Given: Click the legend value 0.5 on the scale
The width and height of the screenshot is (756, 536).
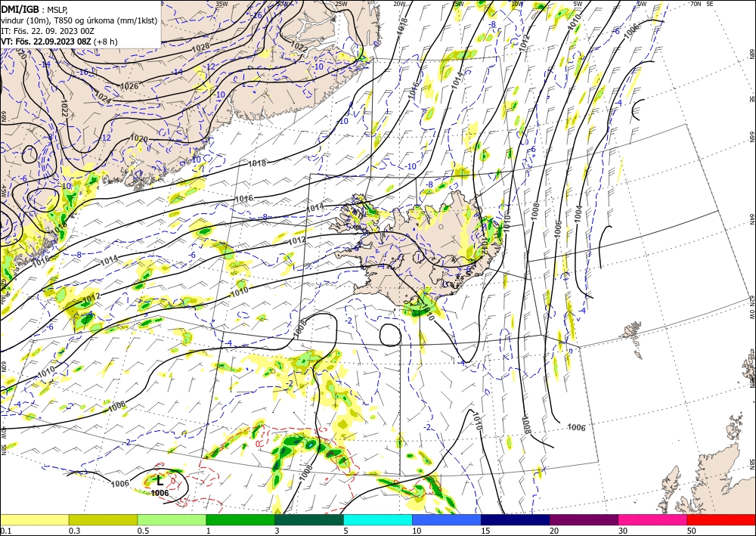Looking at the screenshot, I should coord(143,531).
